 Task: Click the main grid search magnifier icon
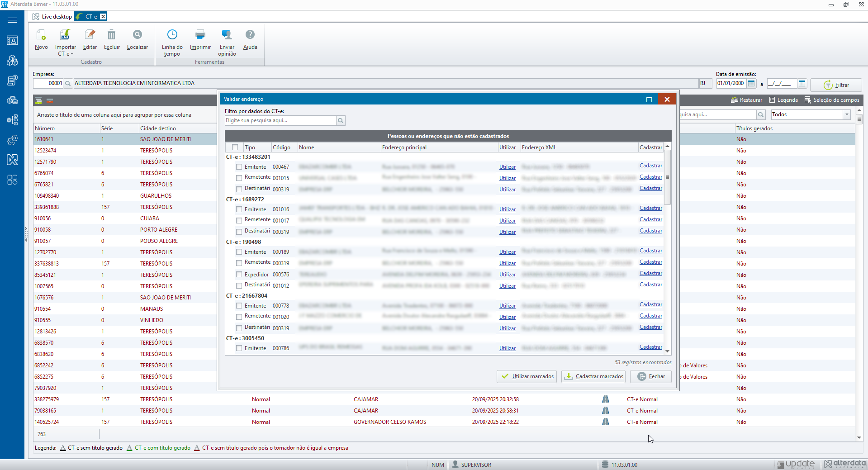pyautogui.click(x=761, y=114)
